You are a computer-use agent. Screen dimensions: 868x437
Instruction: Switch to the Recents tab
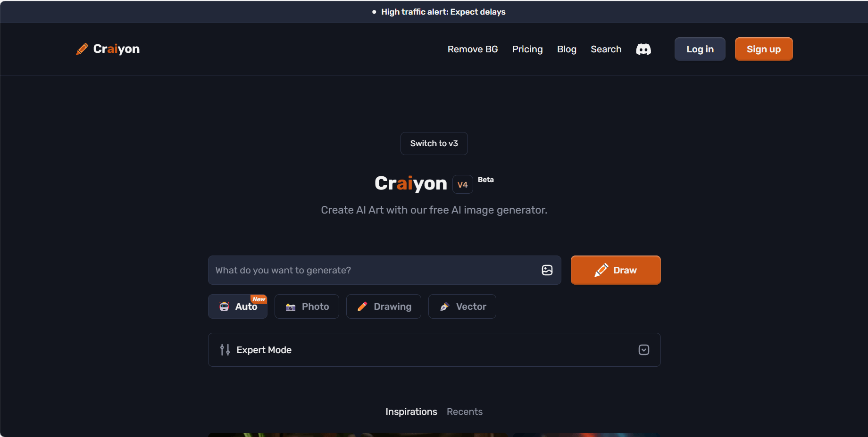point(465,412)
